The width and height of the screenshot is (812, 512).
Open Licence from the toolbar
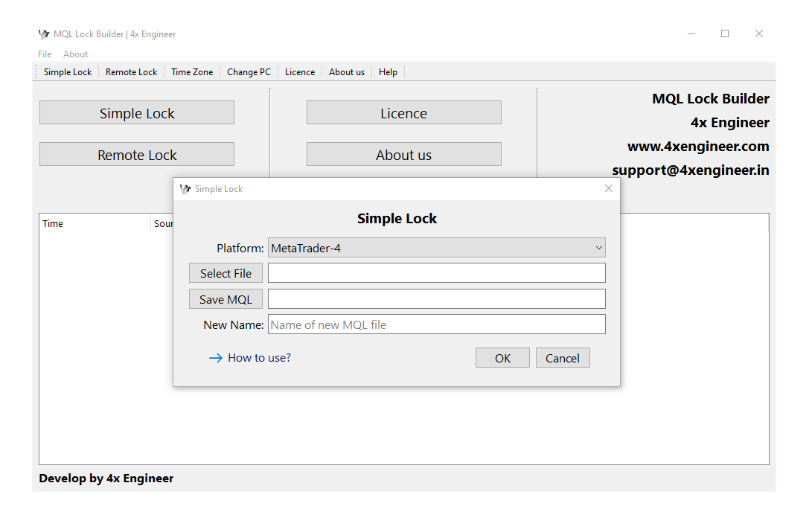[299, 72]
